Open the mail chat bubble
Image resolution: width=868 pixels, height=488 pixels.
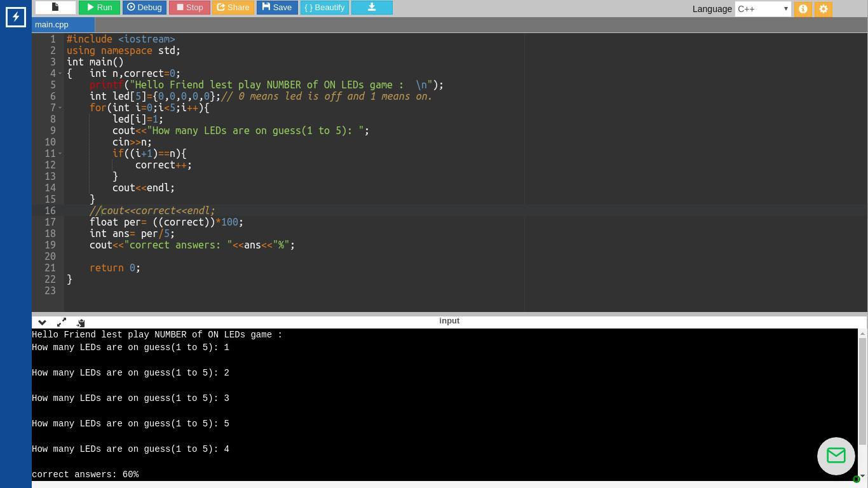(836, 456)
